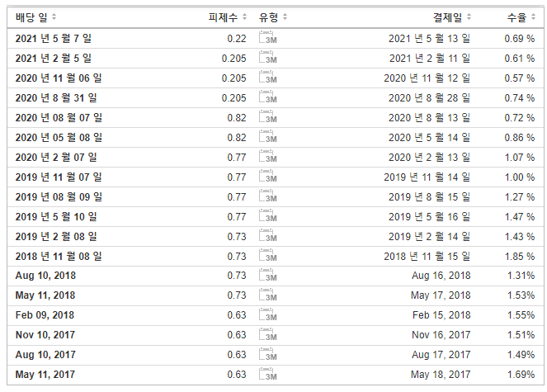
Task: Select dividend date 2021 년 2 월 5 일
Action: click(x=54, y=59)
